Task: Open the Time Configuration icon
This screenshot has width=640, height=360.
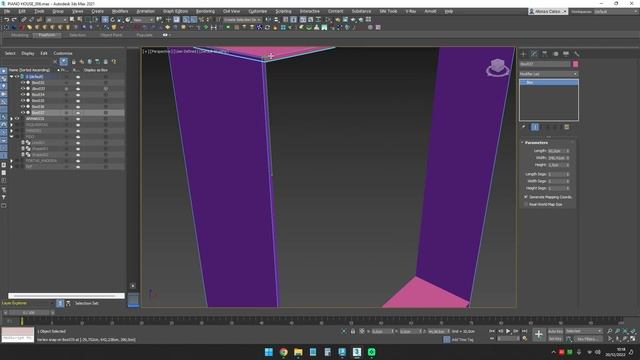Action: tap(524, 338)
